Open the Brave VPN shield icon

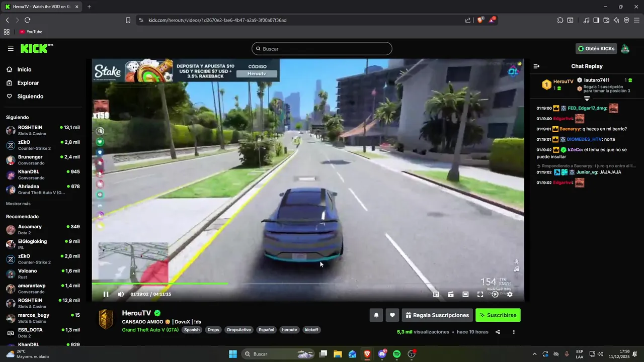pos(626,20)
